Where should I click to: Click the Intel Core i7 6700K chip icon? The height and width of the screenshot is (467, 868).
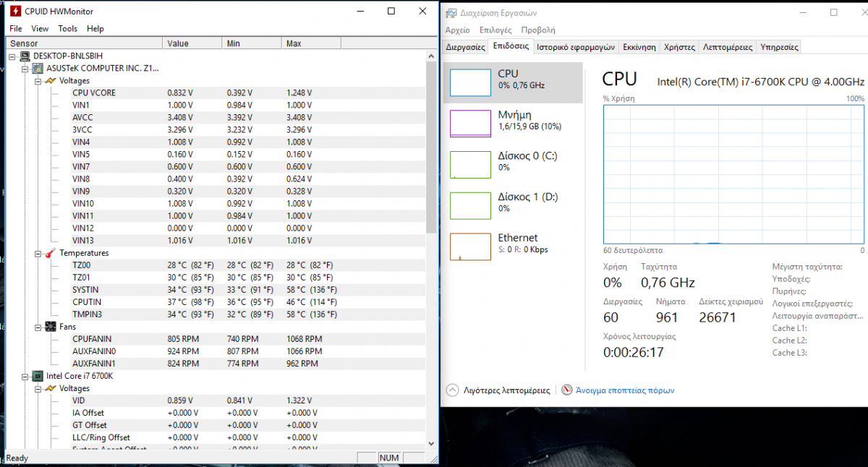[x=38, y=376]
